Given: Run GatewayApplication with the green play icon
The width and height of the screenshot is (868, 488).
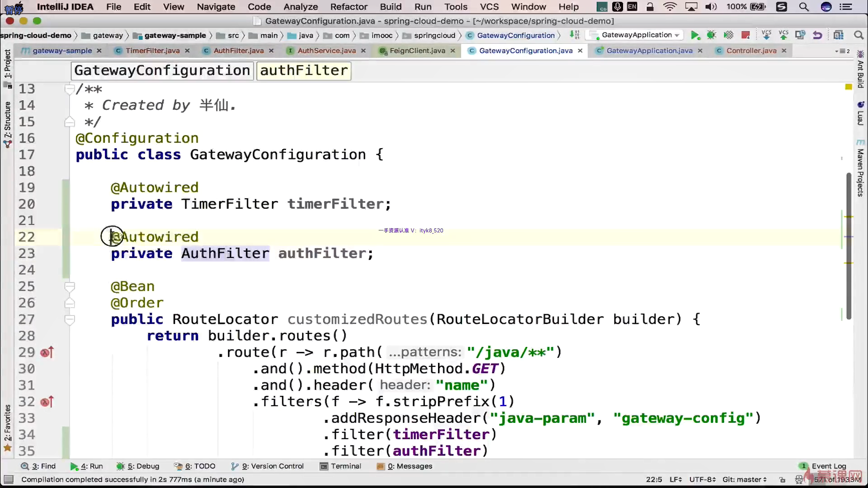Looking at the screenshot, I should pos(695,35).
